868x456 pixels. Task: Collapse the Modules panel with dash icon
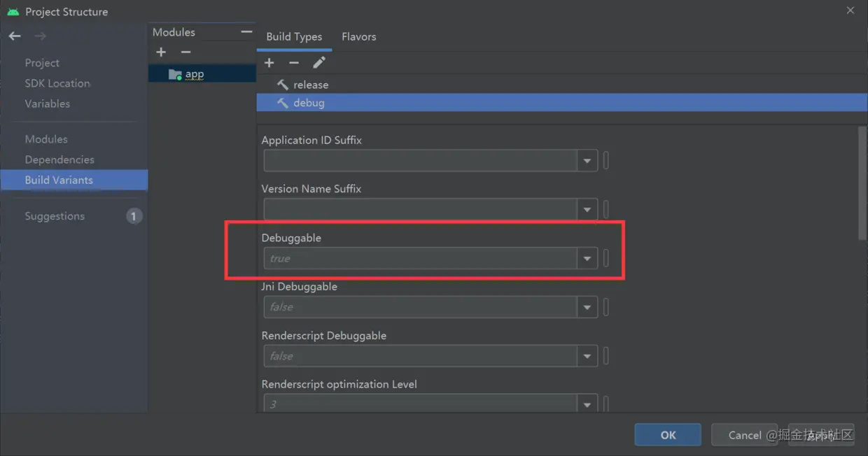pos(246,31)
